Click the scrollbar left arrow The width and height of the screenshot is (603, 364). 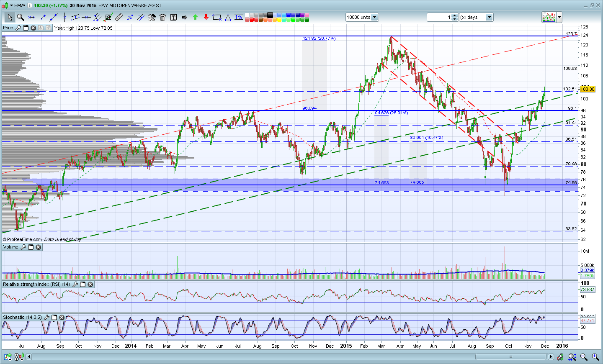point(29,357)
